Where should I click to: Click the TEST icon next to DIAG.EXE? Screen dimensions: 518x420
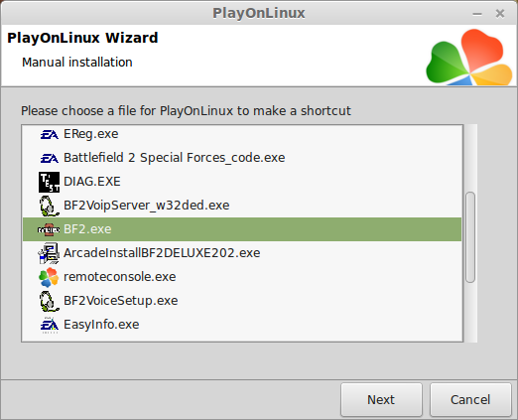[49, 182]
